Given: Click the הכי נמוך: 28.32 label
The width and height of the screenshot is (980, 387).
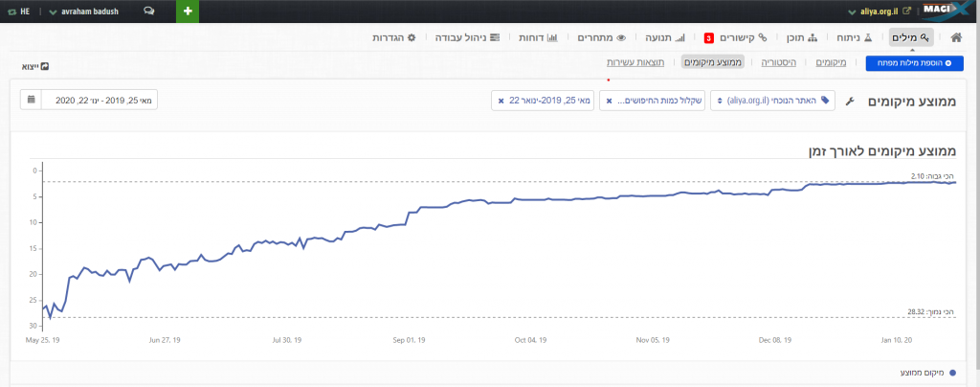Looking at the screenshot, I should pos(931,311).
